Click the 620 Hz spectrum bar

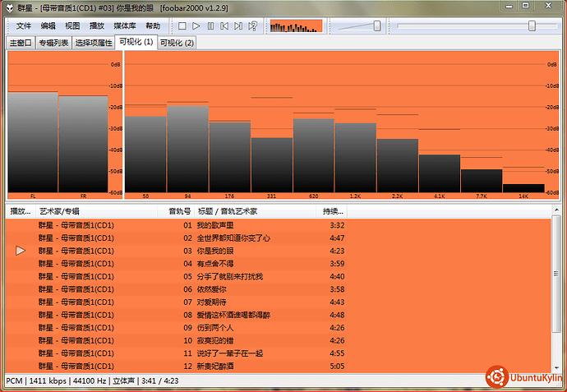point(314,155)
